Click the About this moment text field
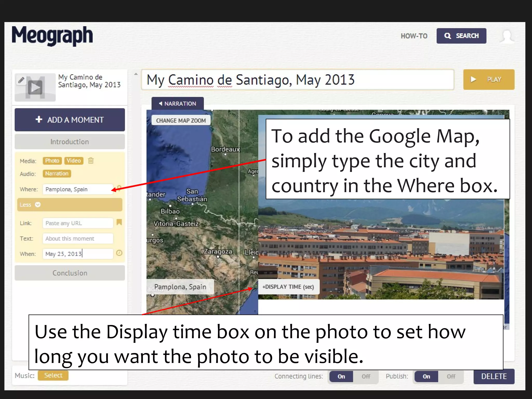This screenshot has width=532, height=399. [78, 238]
